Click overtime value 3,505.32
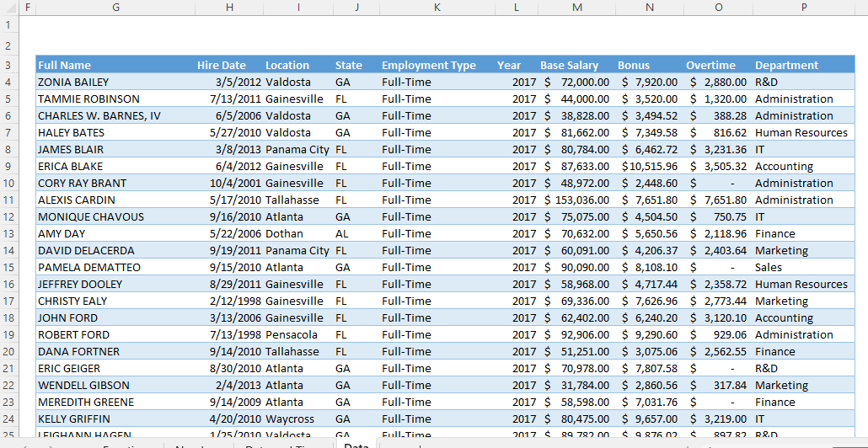Image resolution: width=868 pixels, height=448 pixels. coord(719,167)
